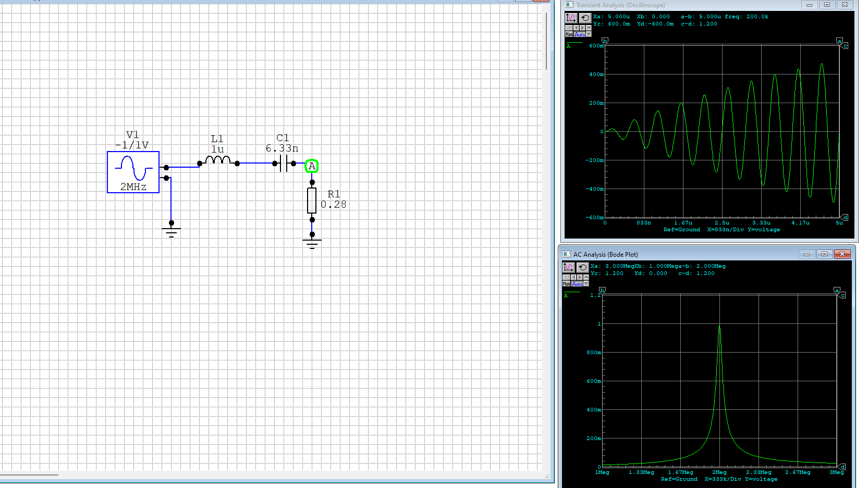The width and height of the screenshot is (868, 488).
Task: Click trace A legend in the AC Analysis window
Action: tap(571, 294)
